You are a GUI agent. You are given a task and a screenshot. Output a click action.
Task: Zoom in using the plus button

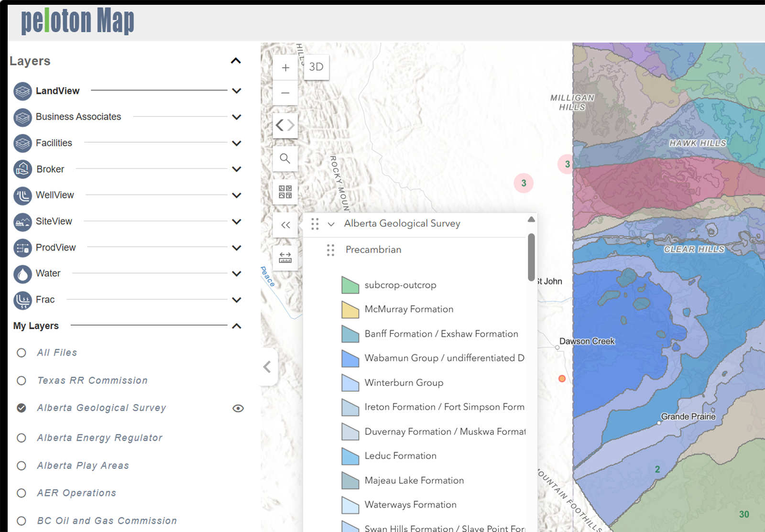285,67
